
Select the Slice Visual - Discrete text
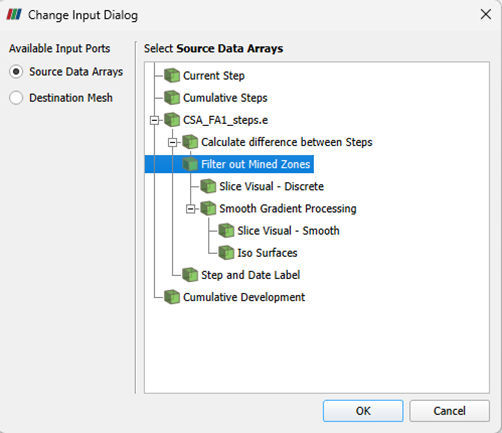(271, 186)
